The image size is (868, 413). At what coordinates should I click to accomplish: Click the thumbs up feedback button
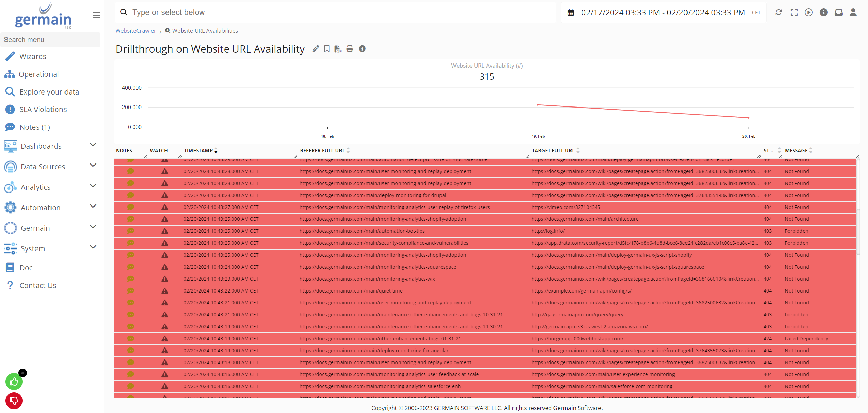[x=14, y=382]
